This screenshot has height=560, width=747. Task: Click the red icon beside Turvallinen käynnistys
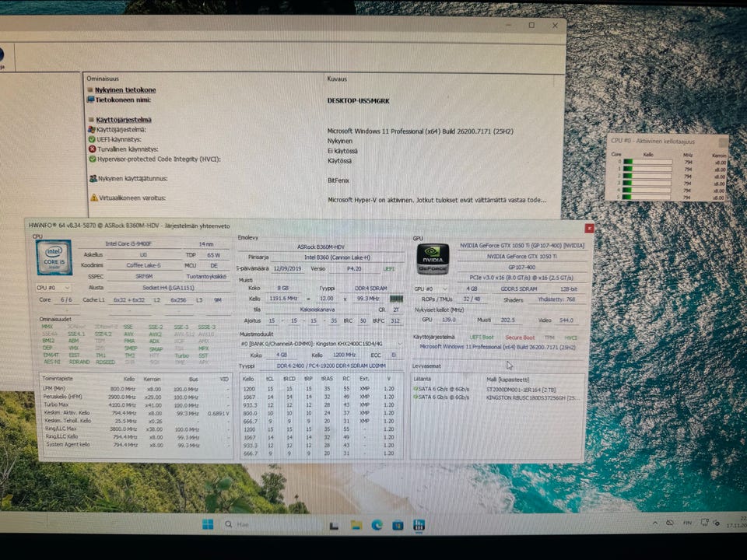(x=93, y=149)
